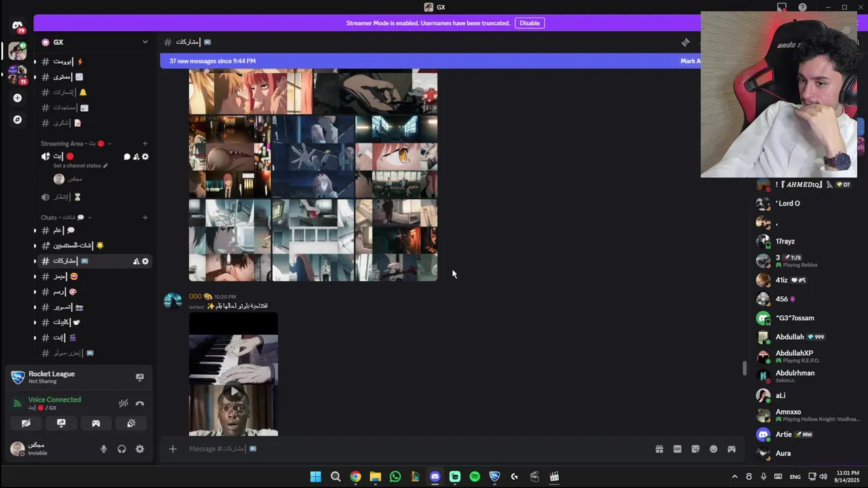
Task: Collapse Chats category
Action: 66,218
